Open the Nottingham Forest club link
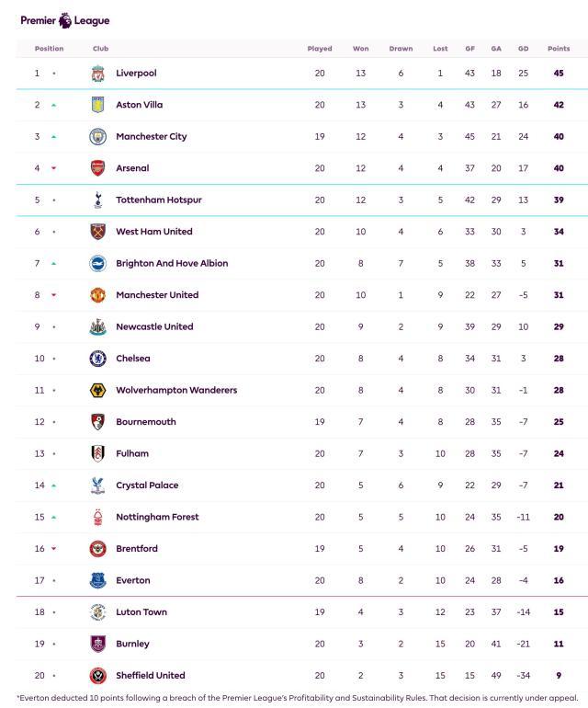Image resolution: width=588 pixels, height=708 pixels. [x=157, y=517]
